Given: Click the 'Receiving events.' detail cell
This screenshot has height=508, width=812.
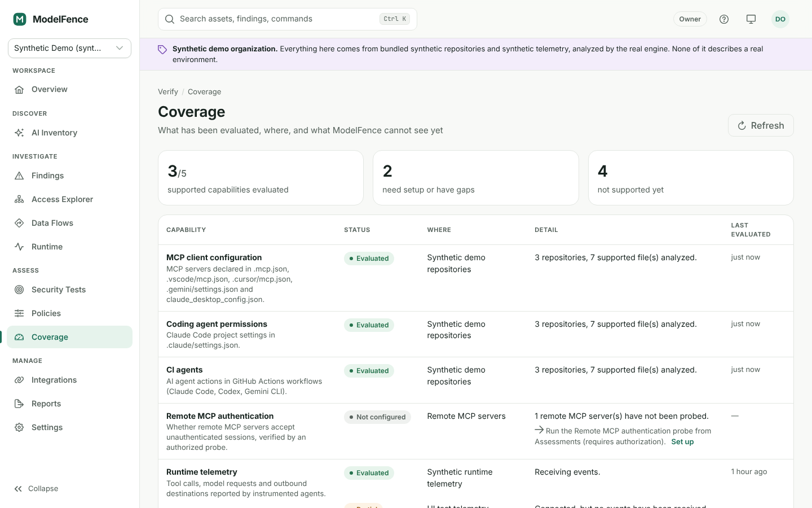Looking at the screenshot, I should [x=567, y=472].
